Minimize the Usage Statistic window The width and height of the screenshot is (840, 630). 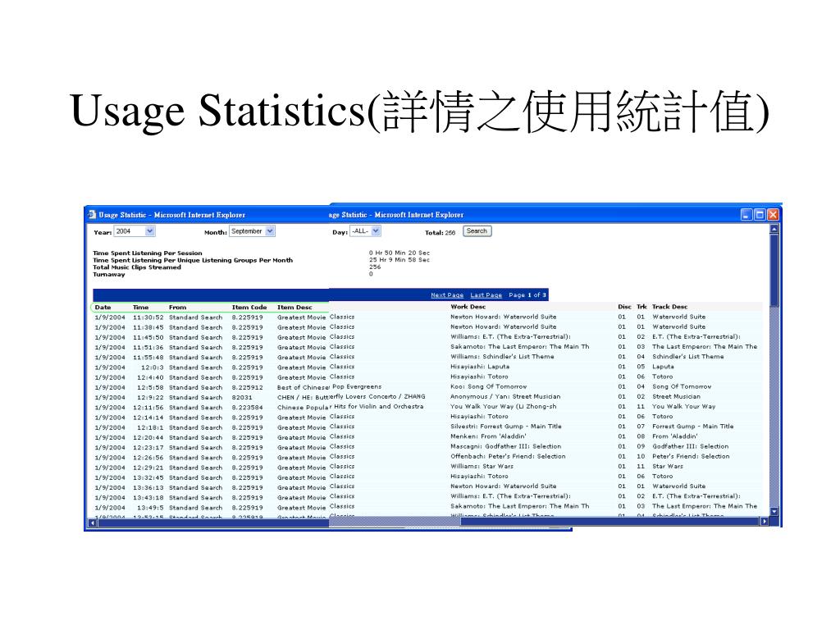(x=746, y=215)
